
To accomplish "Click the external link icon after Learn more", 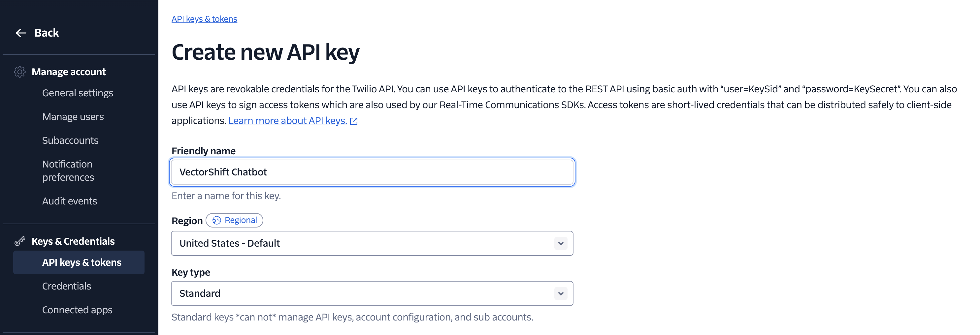I will 353,121.
